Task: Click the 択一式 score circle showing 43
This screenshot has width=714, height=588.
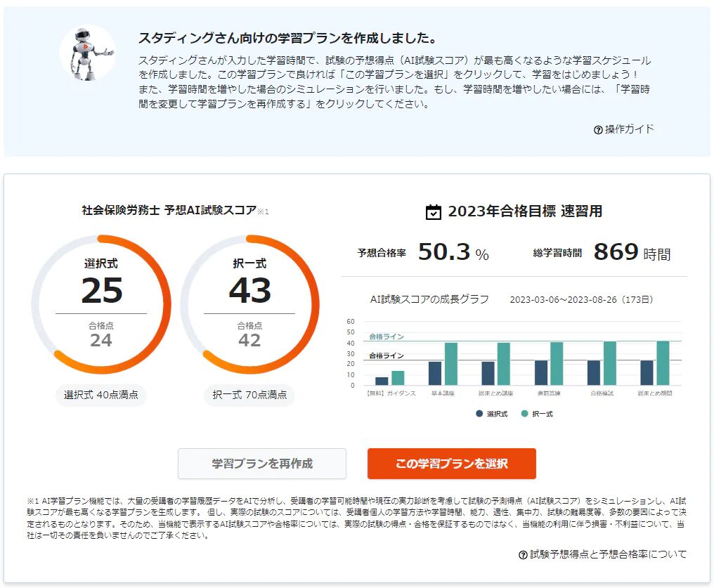Action: tap(249, 303)
